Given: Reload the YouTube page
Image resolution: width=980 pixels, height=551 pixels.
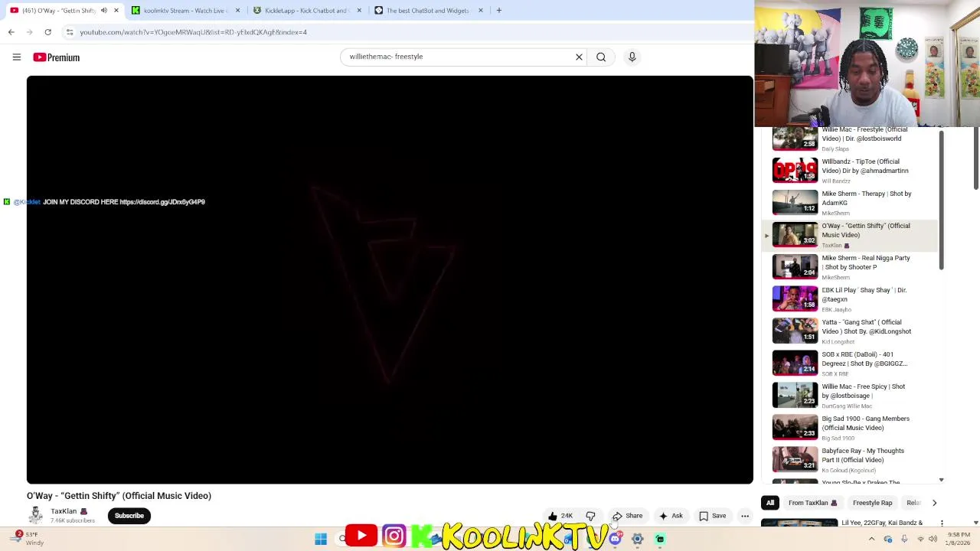Looking at the screenshot, I should pos(47,32).
